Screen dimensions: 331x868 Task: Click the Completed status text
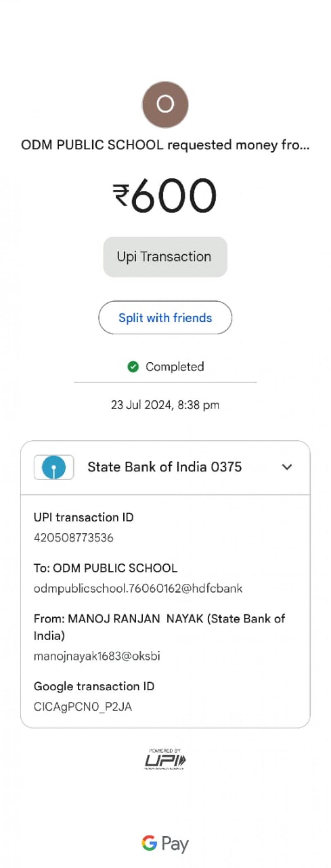tap(175, 367)
